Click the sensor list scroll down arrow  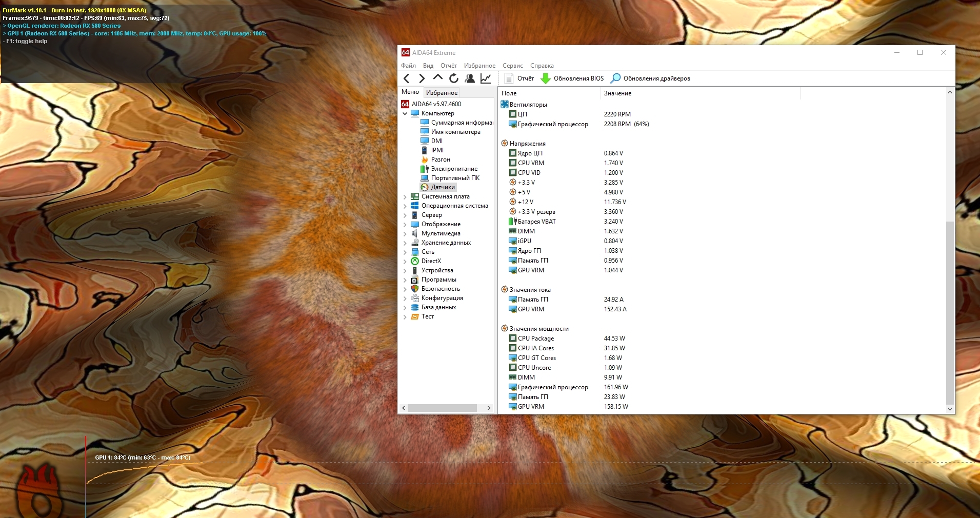950,409
